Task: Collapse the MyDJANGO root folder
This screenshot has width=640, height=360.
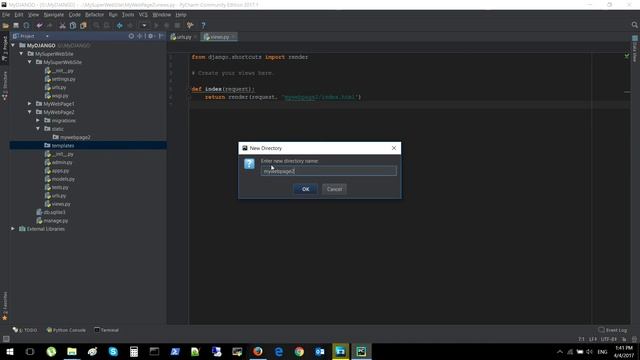Action: tap(13, 45)
